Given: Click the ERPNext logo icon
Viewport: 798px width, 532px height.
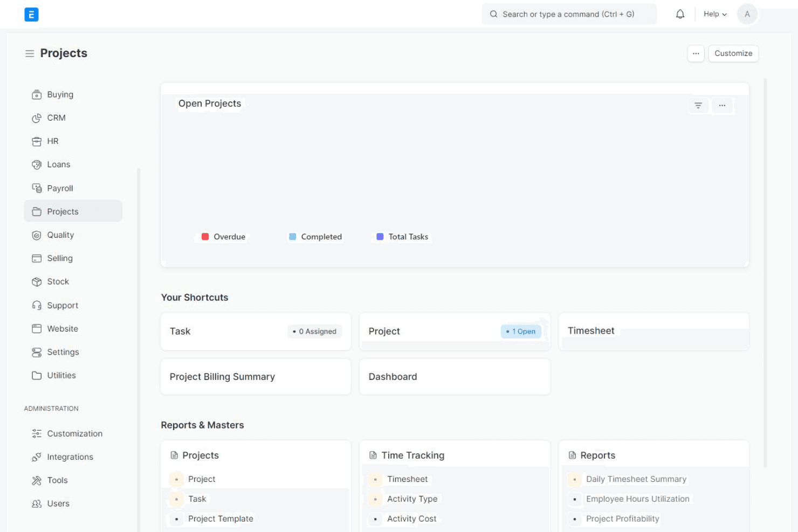Looking at the screenshot, I should [31, 15].
